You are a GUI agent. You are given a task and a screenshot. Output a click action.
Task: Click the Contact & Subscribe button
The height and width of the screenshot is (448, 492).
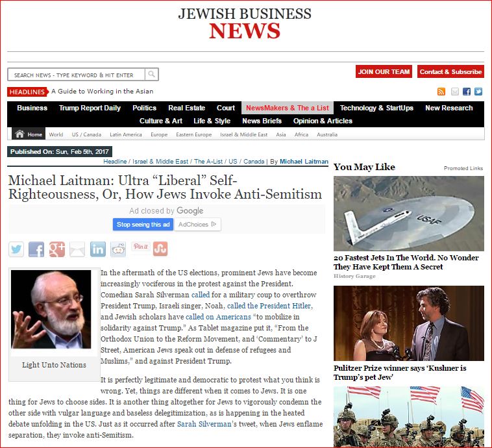pyautogui.click(x=450, y=71)
